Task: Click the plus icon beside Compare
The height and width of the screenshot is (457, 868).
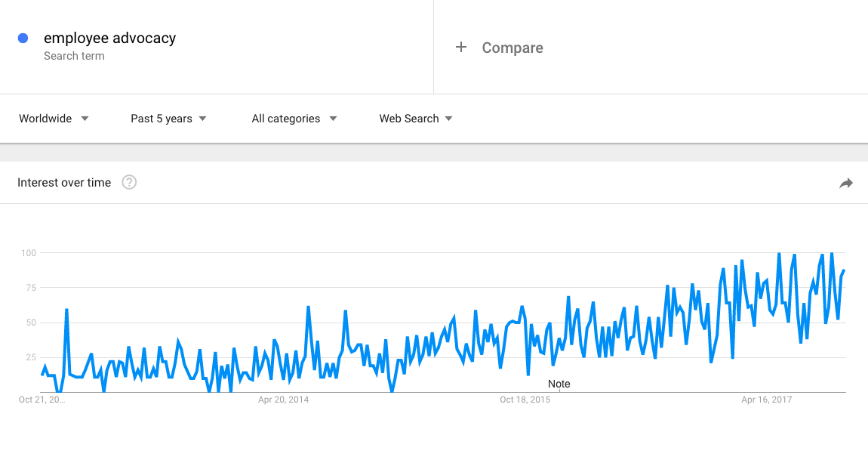Action: click(460, 47)
